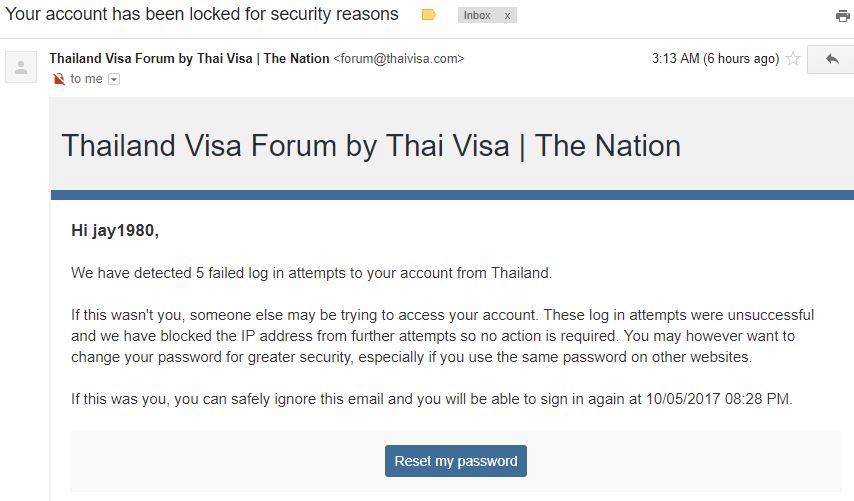Toggle the star on this email
Viewport: 854px width, 501px height.
pos(793,58)
